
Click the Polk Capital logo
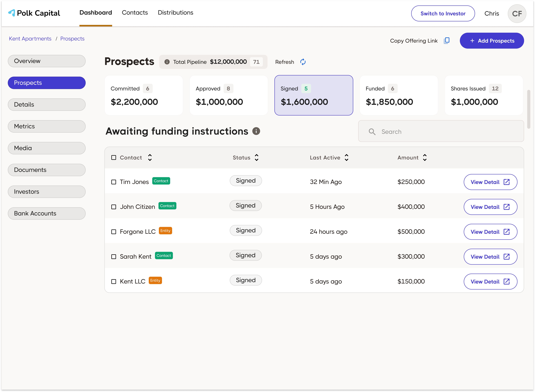click(34, 13)
